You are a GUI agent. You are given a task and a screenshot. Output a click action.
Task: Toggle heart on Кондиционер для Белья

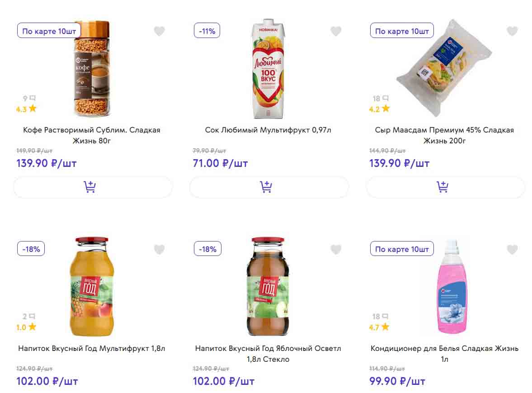point(512,249)
